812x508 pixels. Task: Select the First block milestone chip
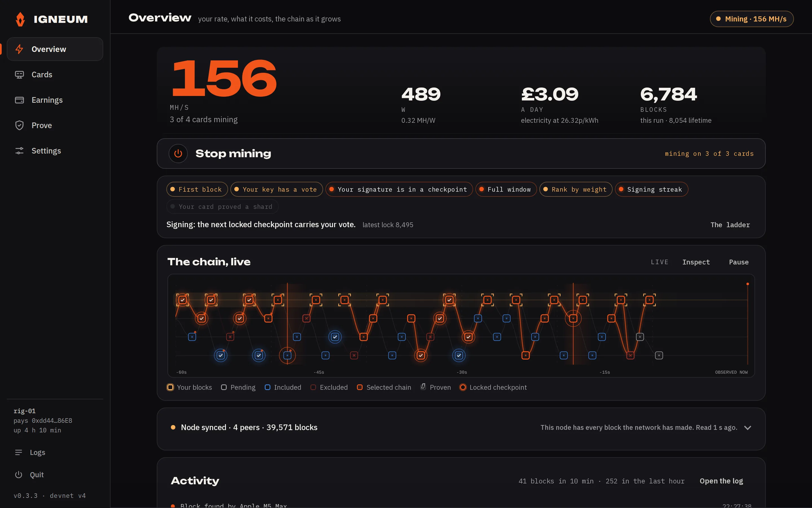click(197, 189)
